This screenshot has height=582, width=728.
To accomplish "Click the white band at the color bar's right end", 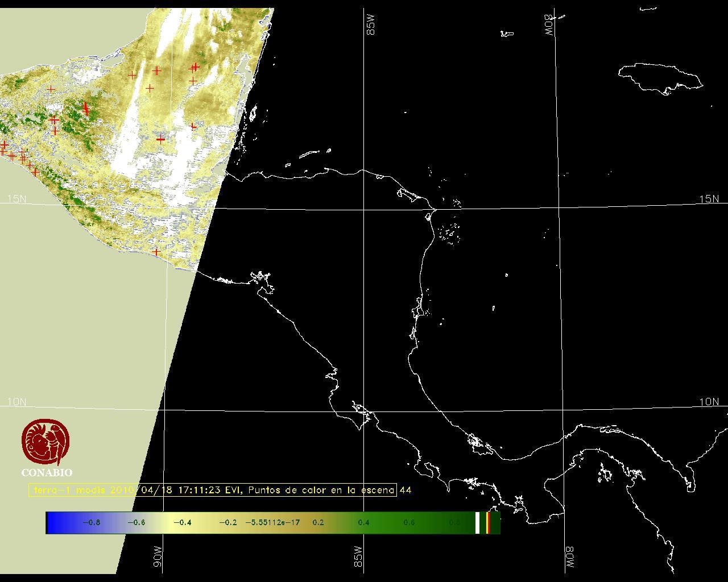I will (478, 522).
